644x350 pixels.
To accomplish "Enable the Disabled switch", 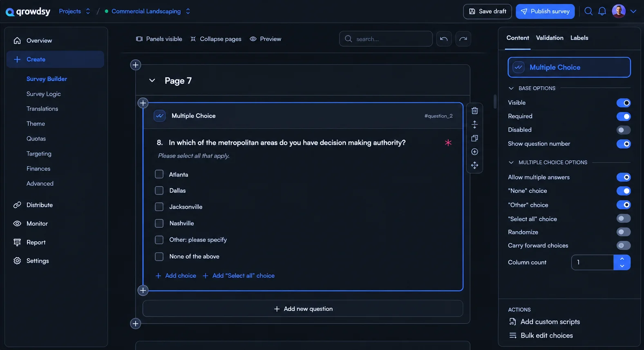I will 624,130.
